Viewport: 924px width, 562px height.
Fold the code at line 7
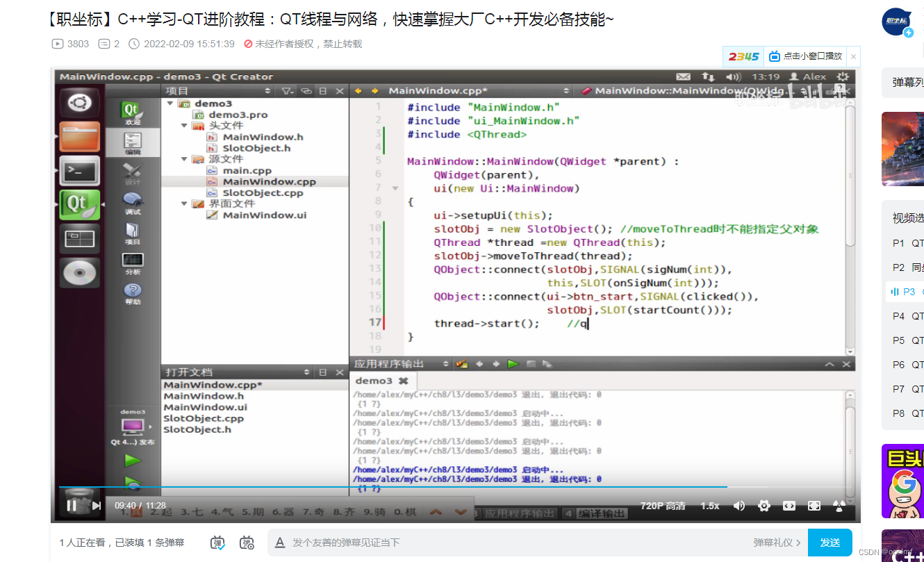(x=395, y=188)
